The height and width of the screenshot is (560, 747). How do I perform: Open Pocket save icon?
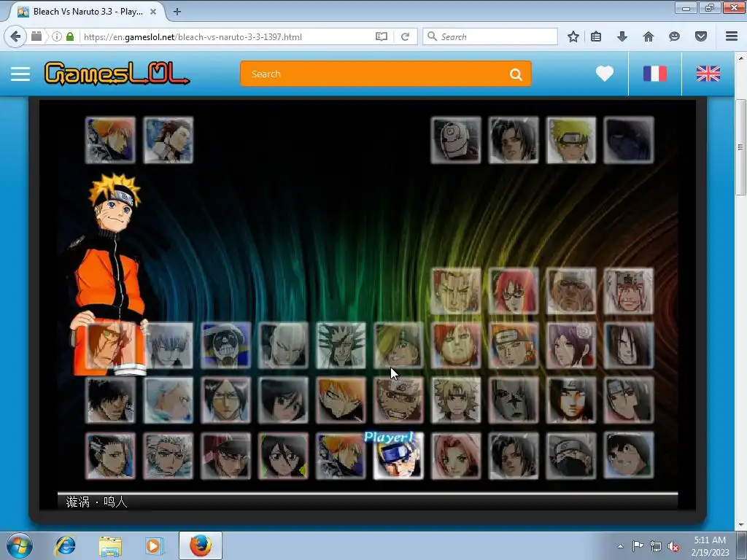point(701,36)
